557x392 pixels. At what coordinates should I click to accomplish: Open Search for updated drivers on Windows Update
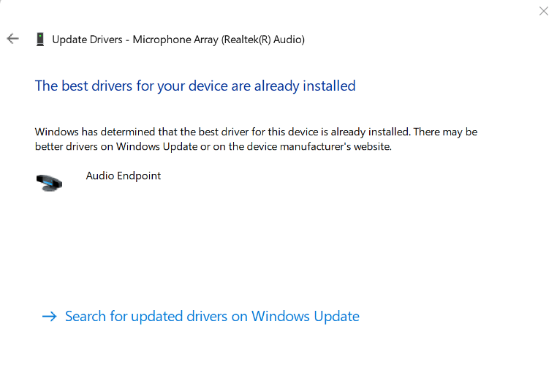tap(212, 317)
